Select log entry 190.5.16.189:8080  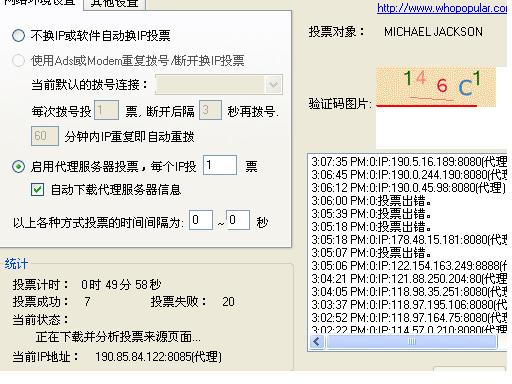[x=409, y=162]
